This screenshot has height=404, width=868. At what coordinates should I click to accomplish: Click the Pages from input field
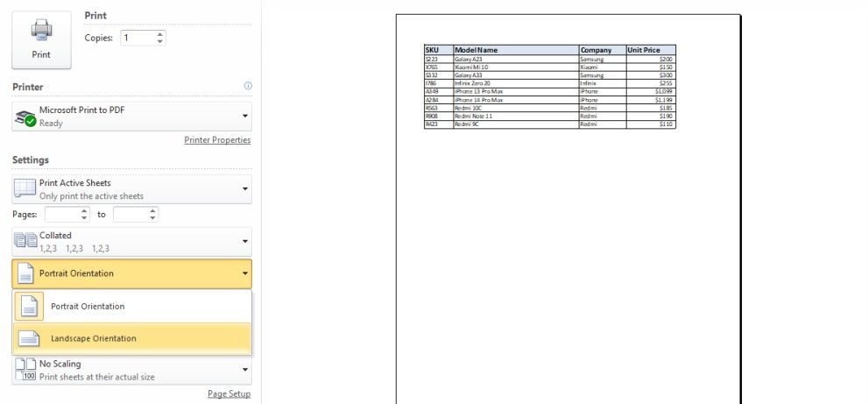(62, 215)
